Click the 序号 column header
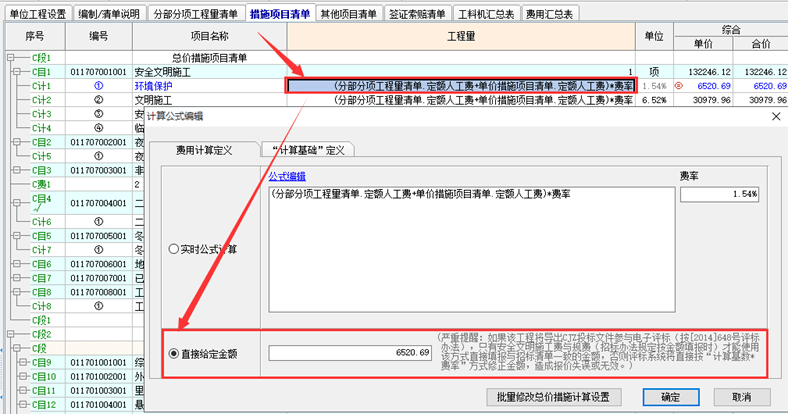Image resolution: width=788 pixels, height=414 pixels. pyautogui.click(x=35, y=36)
